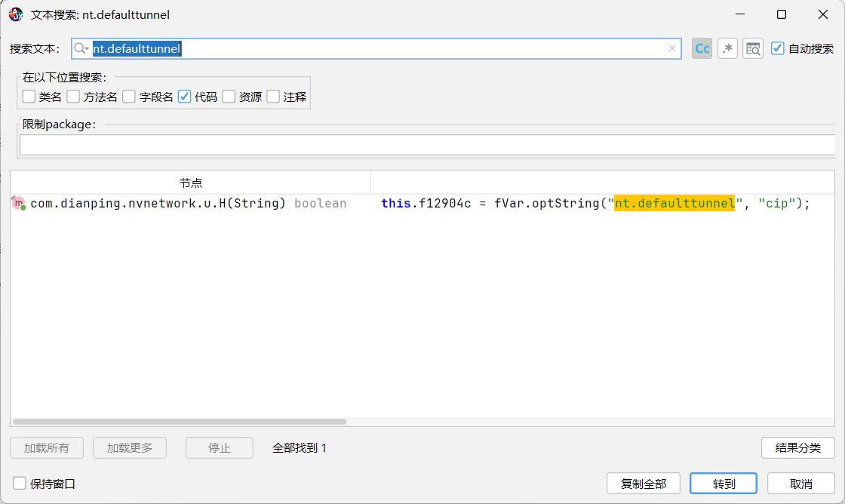
Task: Click the method icon beside com.dianping.nvnetwork
Action: coord(19,203)
